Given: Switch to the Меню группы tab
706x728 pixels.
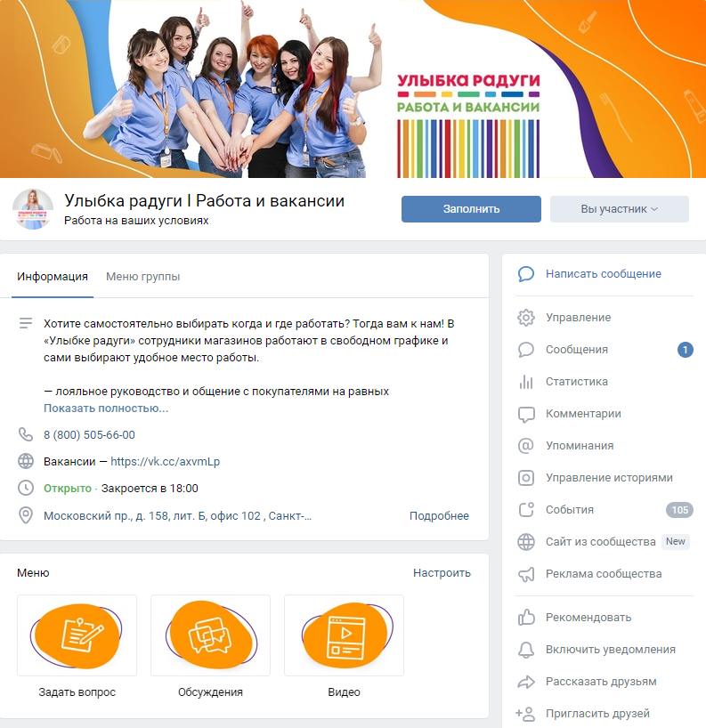Looking at the screenshot, I should [143, 277].
